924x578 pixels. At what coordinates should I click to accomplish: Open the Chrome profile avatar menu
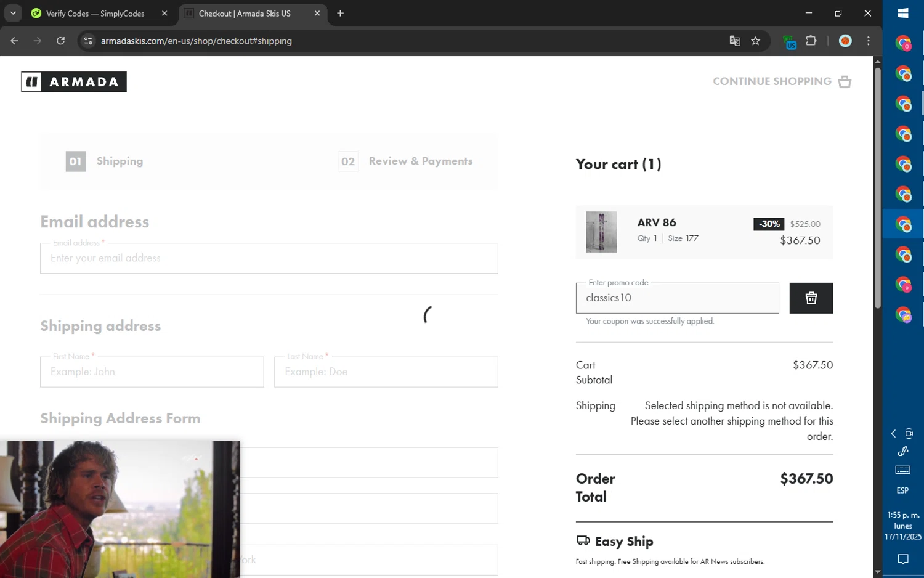[x=845, y=41]
